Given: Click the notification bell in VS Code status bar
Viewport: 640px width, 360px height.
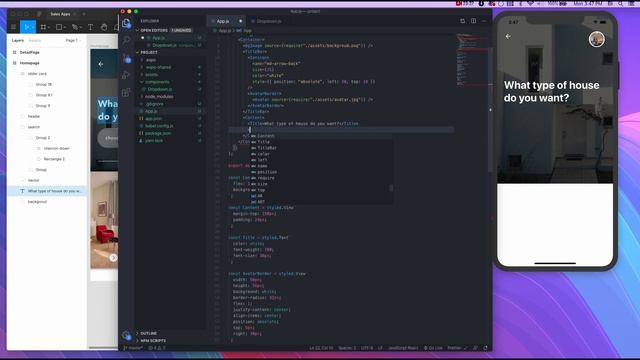Looking at the screenshot, I should click(x=485, y=348).
